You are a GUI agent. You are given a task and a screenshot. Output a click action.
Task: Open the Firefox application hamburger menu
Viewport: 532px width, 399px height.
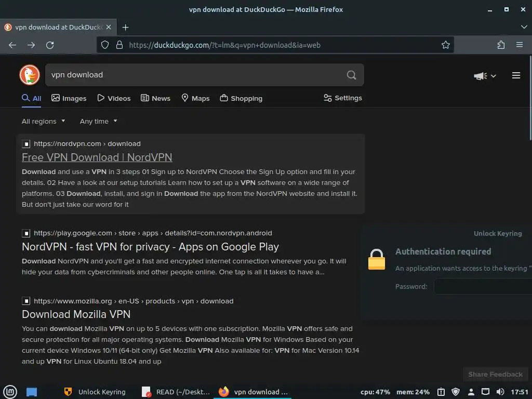click(x=520, y=45)
